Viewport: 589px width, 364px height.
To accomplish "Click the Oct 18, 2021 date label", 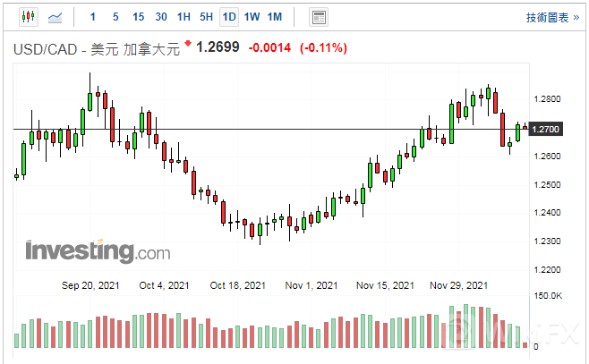I will [x=238, y=286].
